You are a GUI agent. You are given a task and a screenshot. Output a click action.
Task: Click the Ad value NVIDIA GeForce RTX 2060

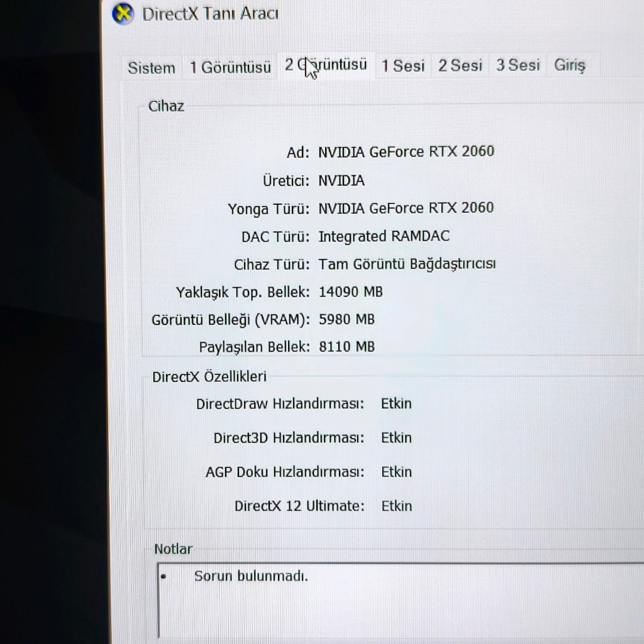coord(406,152)
